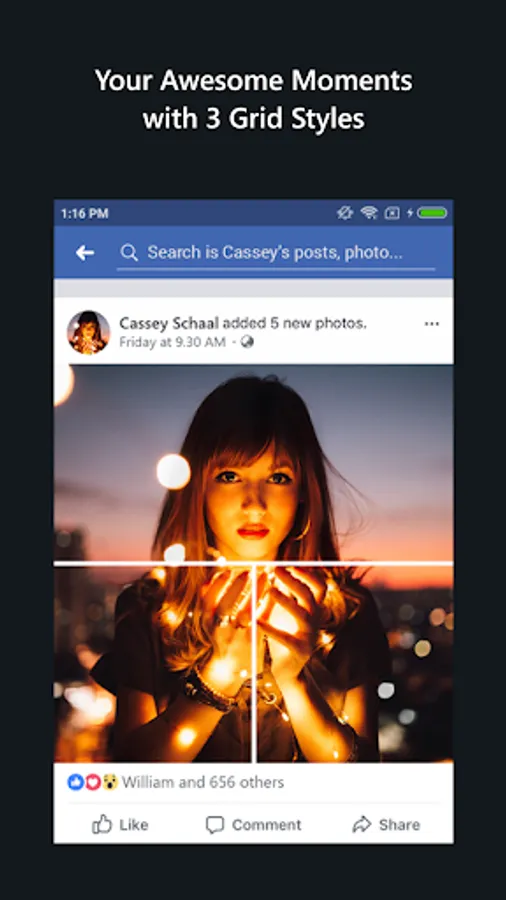506x900 pixels.
Task: Open the bottom-left grid photo
Action: pyautogui.click(x=153, y=664)
